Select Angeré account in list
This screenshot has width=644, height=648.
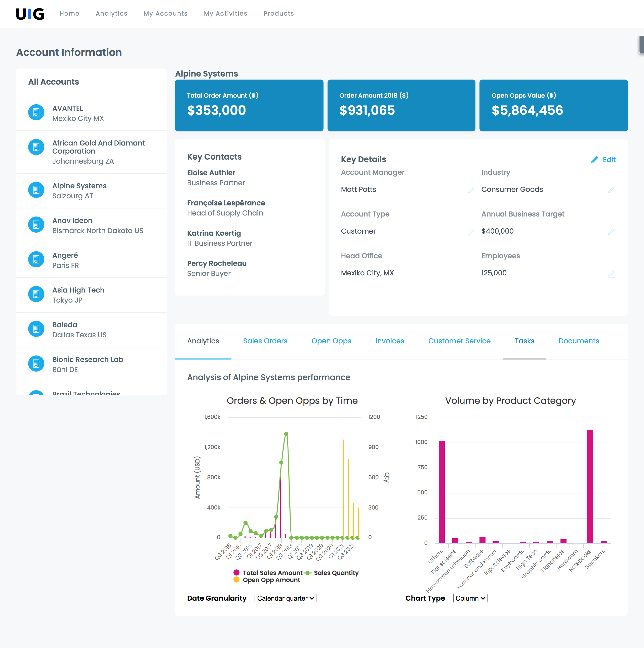pyautogui.click(x=92, y=260)
